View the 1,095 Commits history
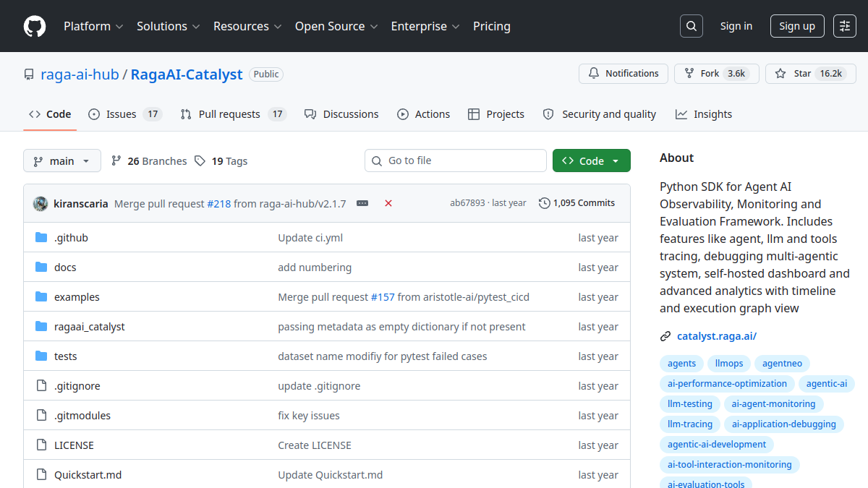 coord(577,203)
